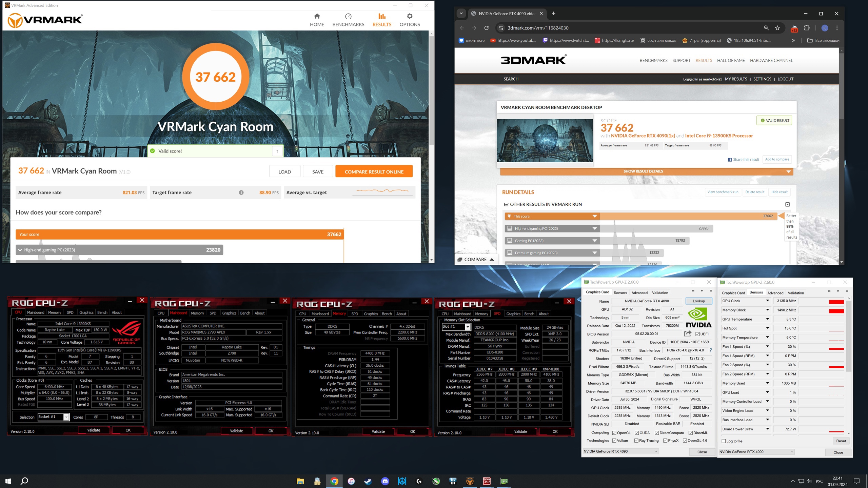This screenshot has height=488, width=868.
Task: Click the question mark help button next to Valid score
Action: tap(277, 151)
